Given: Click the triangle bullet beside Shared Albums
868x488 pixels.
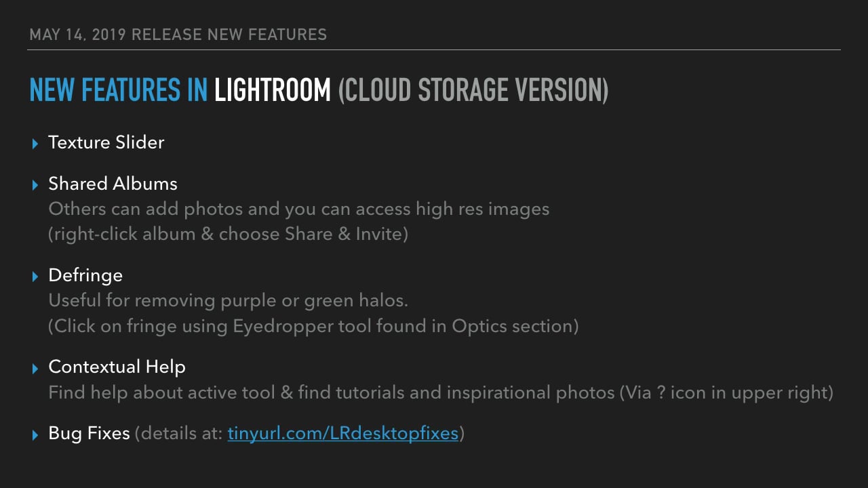Looking at the screenshot, I should [35, 185].
